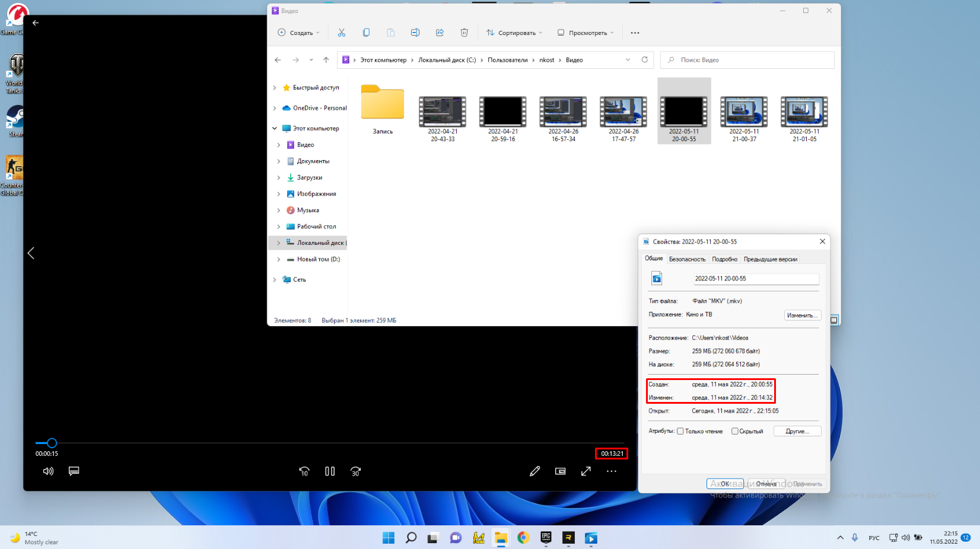The width and height of the screenshot is (980, 549).
Task: Open Epic Games launcher from taskbar
Action: [546, 538]
